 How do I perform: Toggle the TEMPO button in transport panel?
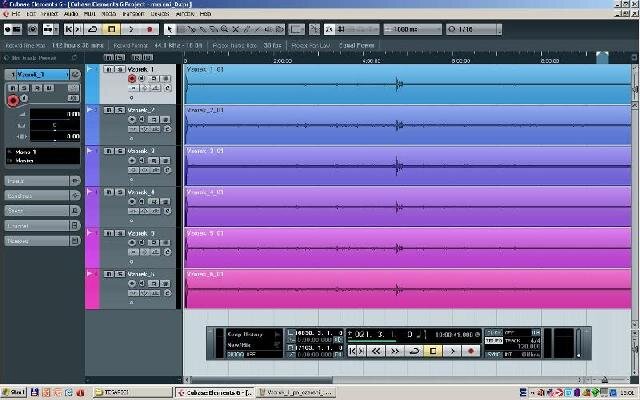point(494,340)
